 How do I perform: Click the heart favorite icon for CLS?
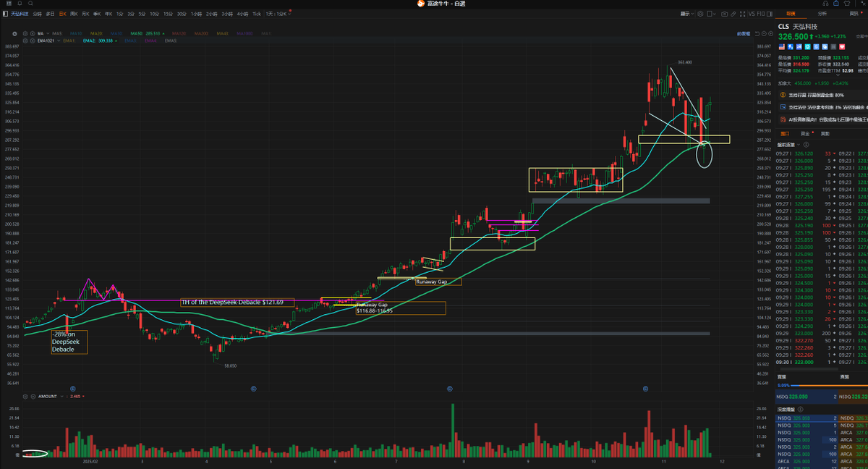tap(842, 46)
